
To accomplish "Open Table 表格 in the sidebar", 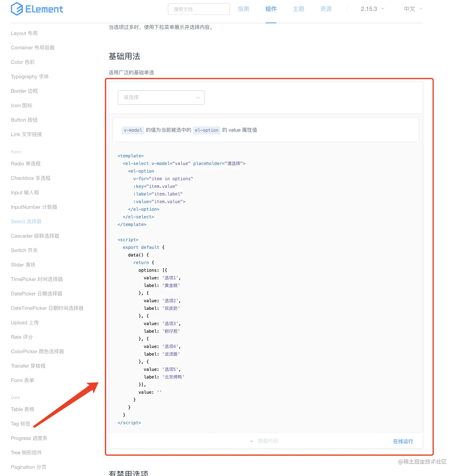I will 22,409.
